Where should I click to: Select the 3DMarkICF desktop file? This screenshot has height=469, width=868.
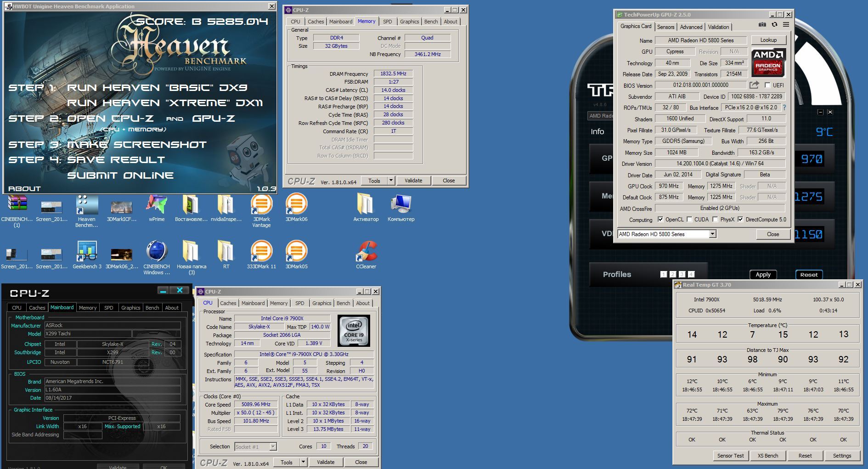(122, 210)
